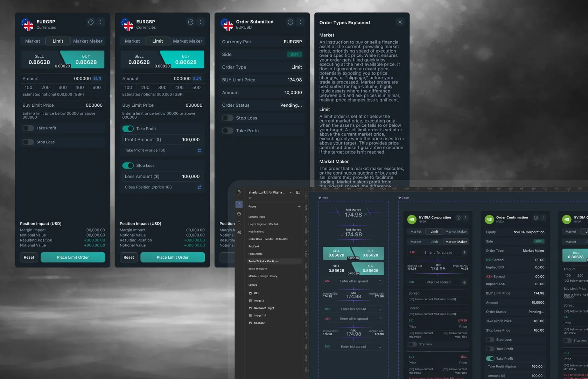Viewport: 588px width, 379px height.
Task: Click the swap icon beside Close Position @price 160
Action: [x=199, y=187]
